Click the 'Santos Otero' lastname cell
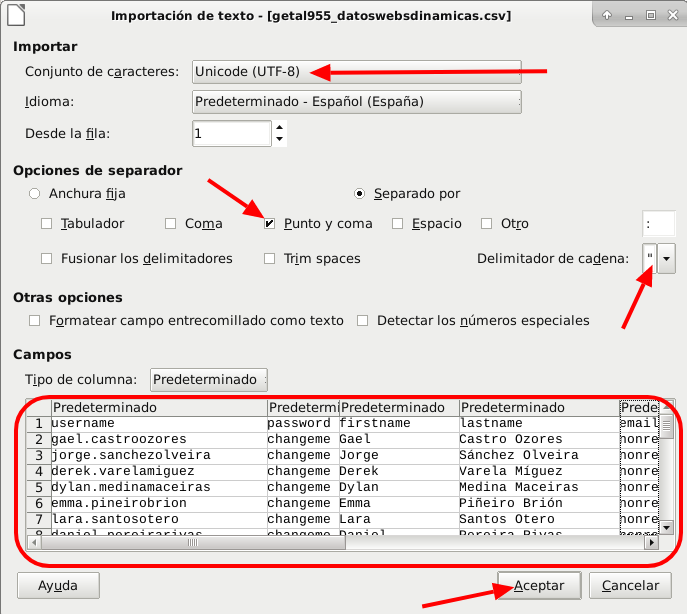The height and width of the screenshot is (614, 687). point(539,519)
